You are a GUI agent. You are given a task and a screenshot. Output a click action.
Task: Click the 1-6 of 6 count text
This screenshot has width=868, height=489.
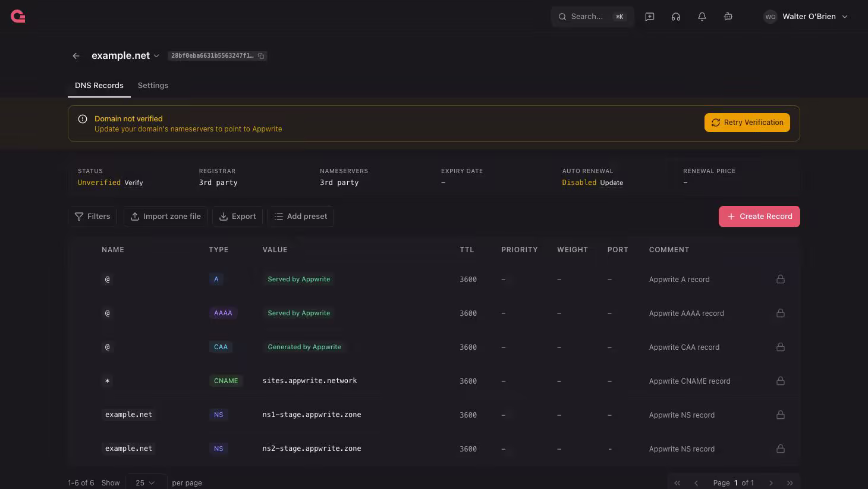pyautogui.click(x=81, y=483)
